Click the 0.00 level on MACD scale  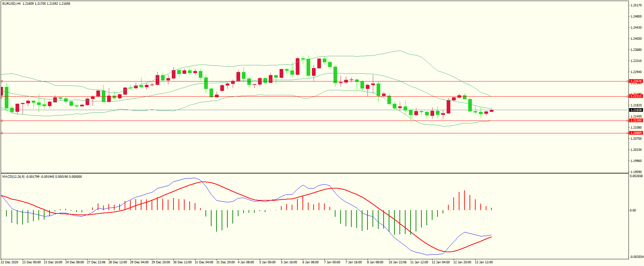(633, 210)
